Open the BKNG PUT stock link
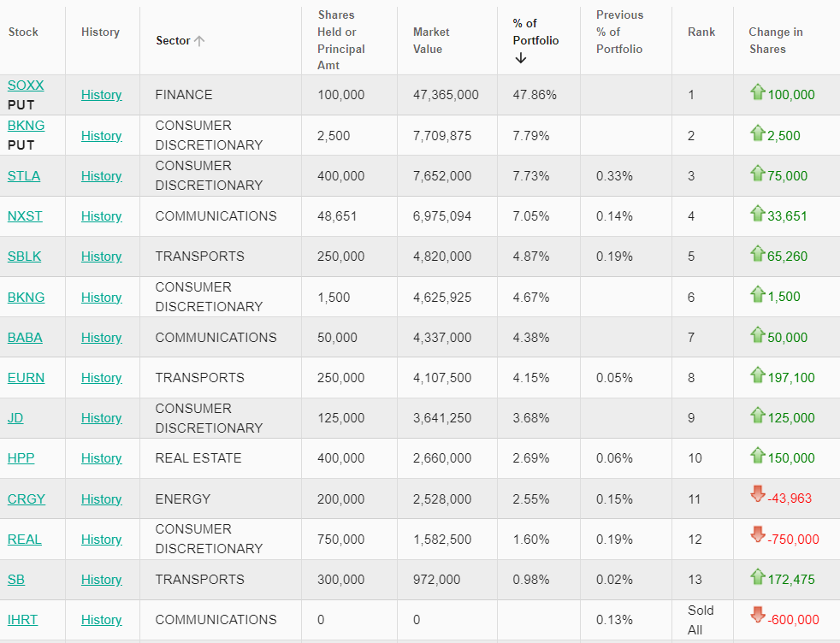Viewport: 840px width, 643px height. [x=26, y=126]
